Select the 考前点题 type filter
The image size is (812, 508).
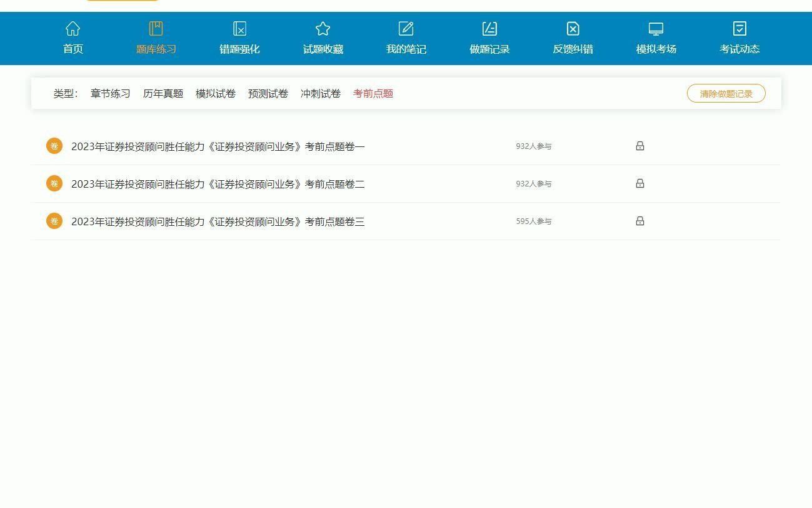[x=373, y=94]
